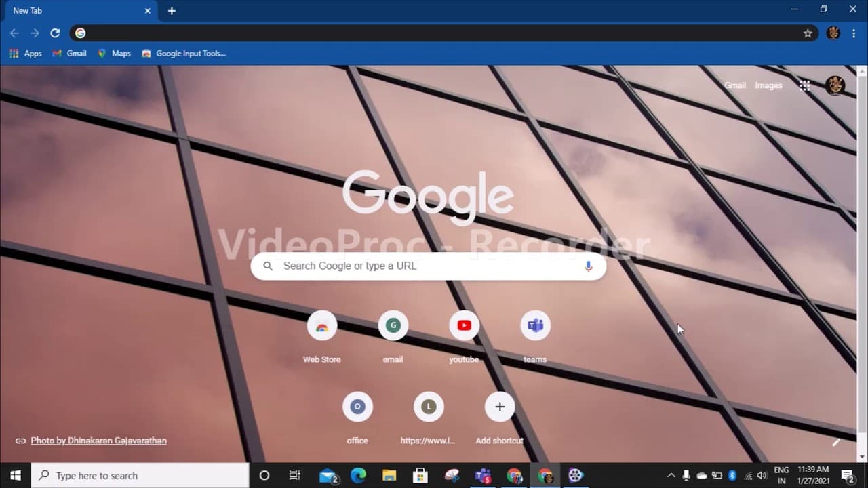Open the ENG IN language switcher

pyautogui.click(x=781, y=475)
